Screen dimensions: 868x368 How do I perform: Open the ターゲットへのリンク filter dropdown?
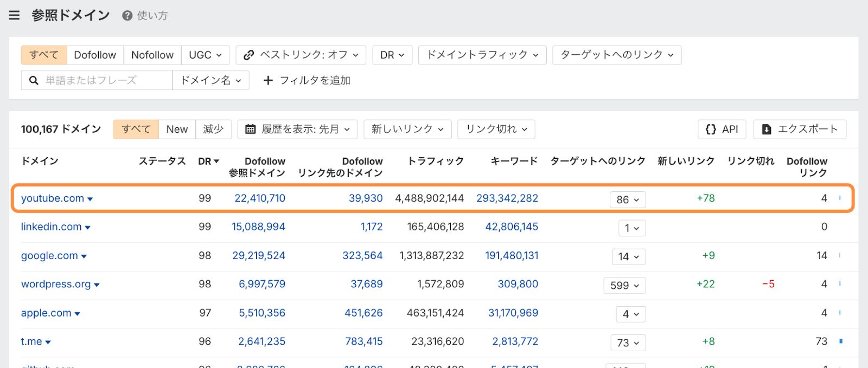click(617, 55)
